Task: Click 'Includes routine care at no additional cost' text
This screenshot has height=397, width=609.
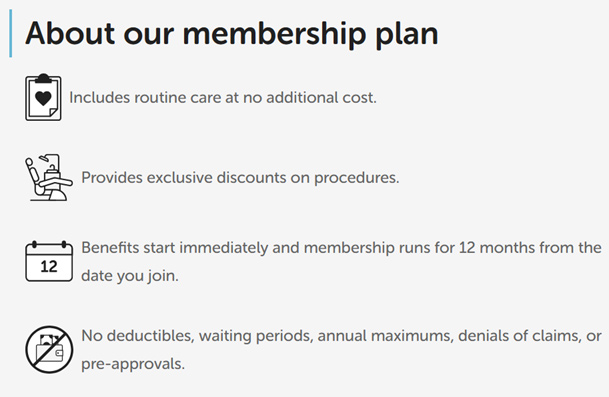Action: (223, 97)
